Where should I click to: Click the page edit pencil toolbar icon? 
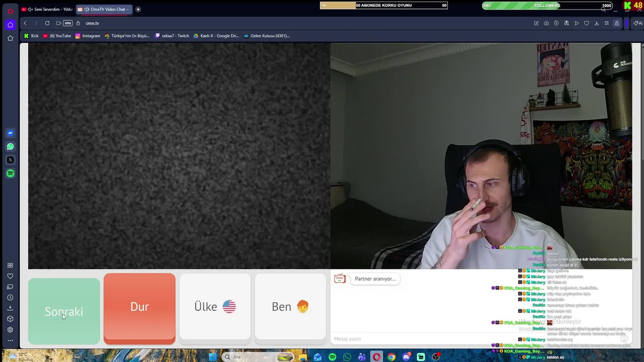click(x=536, y=23)
